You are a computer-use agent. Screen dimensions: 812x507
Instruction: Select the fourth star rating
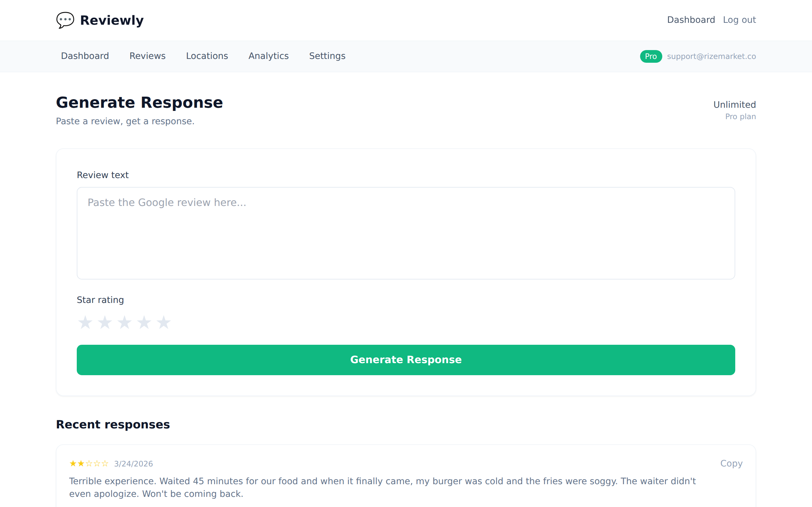144,322
